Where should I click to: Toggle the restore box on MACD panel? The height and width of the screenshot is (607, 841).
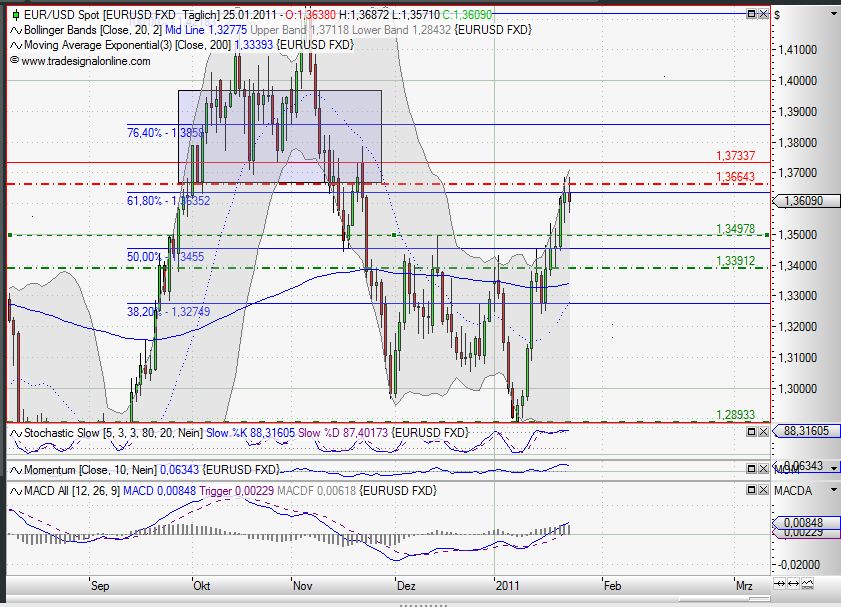(x=751, y=491)
